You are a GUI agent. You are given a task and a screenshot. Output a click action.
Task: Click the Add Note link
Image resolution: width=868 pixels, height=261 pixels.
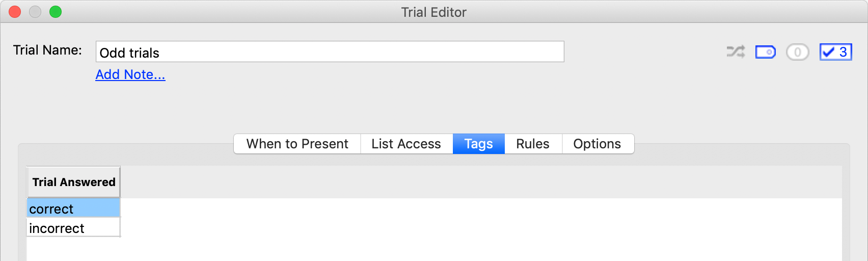coord(130,74)
